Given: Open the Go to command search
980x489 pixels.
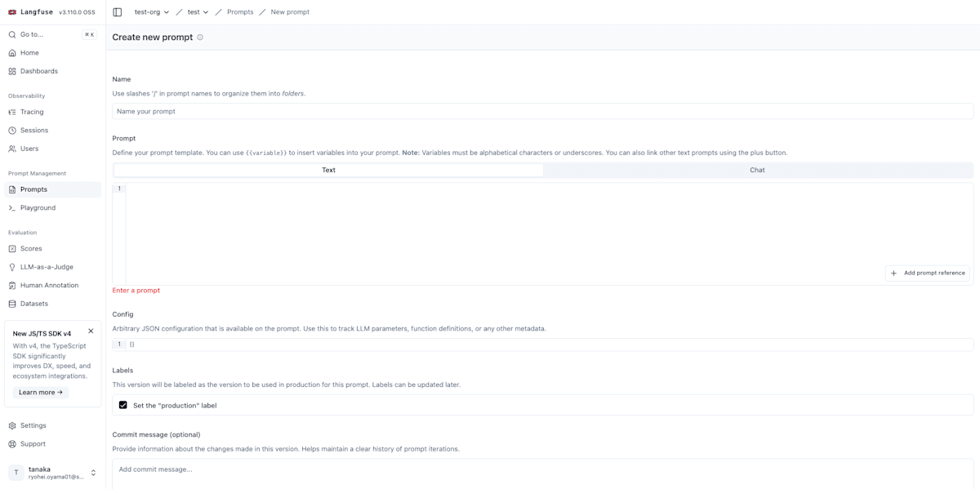Looking at the screenshot, I should coord(53,34).
